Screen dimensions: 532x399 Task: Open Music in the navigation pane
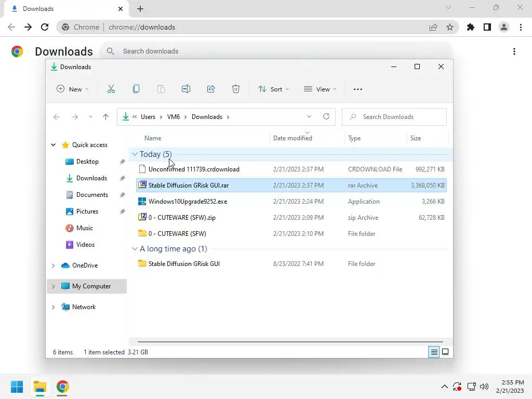coord(85,228)
